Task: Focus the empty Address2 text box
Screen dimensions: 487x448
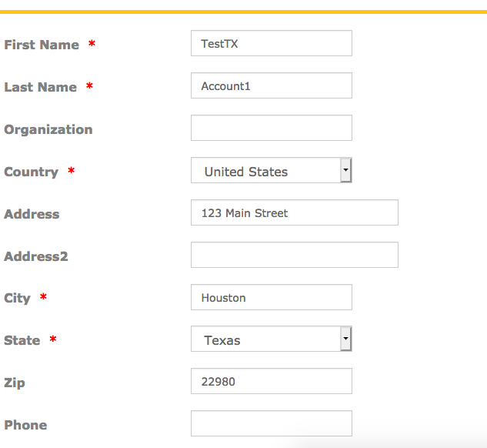Action: (295, 255)
